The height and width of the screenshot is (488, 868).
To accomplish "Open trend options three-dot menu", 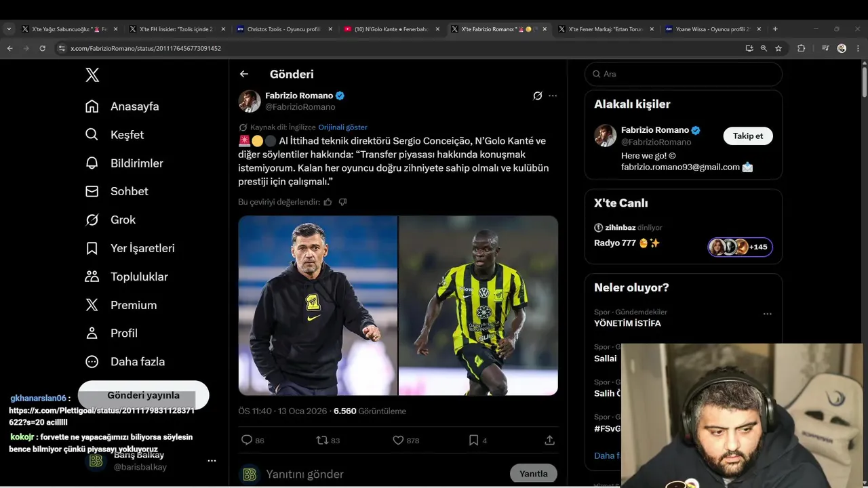I will [x=767, y=314].
